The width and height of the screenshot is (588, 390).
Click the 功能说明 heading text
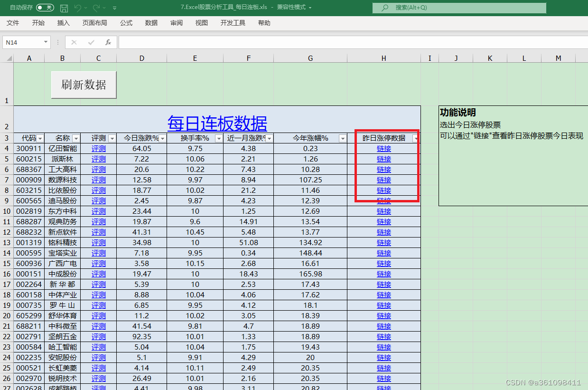click(x=458, y=113)
